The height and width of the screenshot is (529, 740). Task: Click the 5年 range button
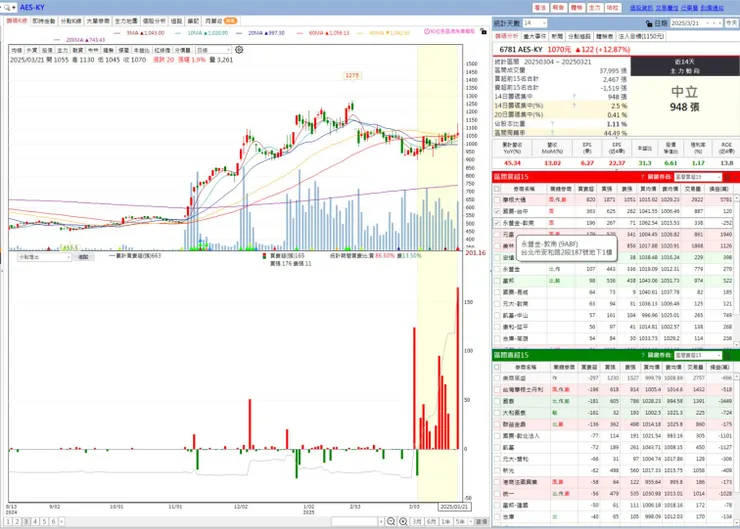click(x=460, y=521)
